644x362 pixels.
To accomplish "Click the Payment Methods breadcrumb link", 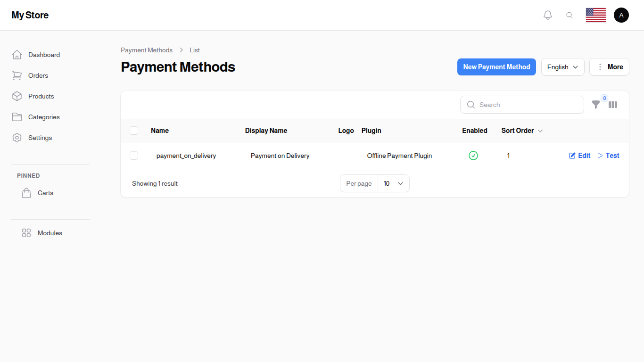I will pos(147,50).
